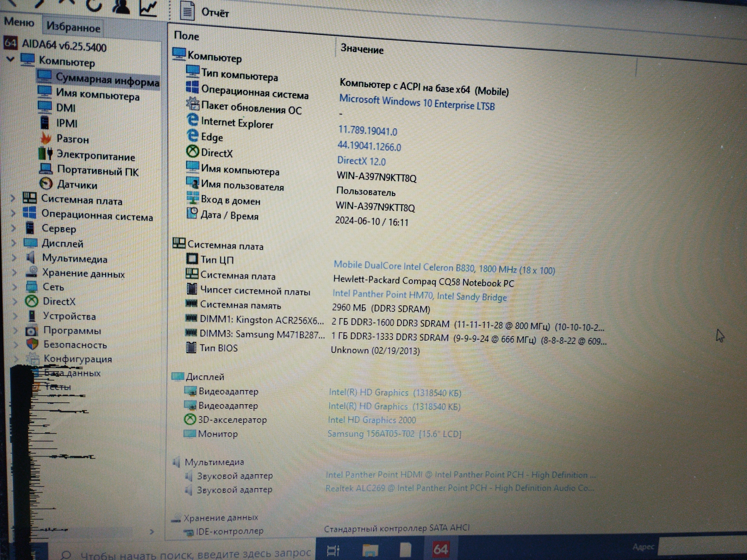Open Microsoft Windows 10 Enterprise LTSB link
The height and width of the screenshot is (560, 747).
[417, 102]
